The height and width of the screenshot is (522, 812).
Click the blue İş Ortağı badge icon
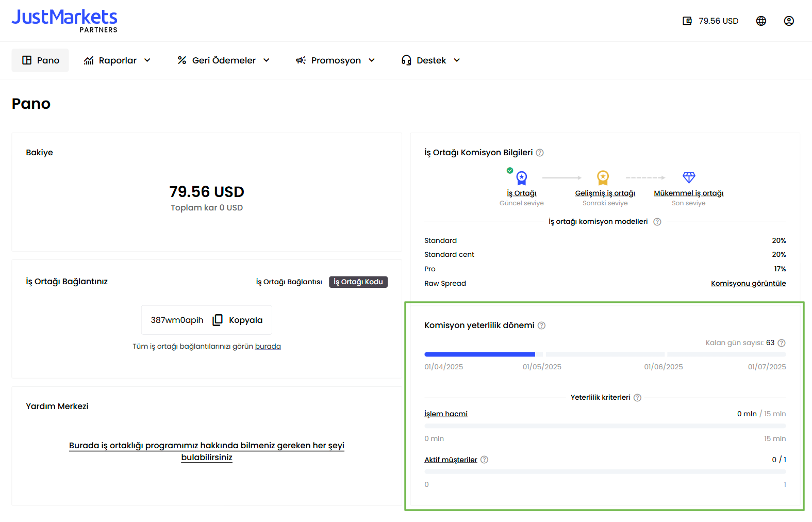click(522, 178)
